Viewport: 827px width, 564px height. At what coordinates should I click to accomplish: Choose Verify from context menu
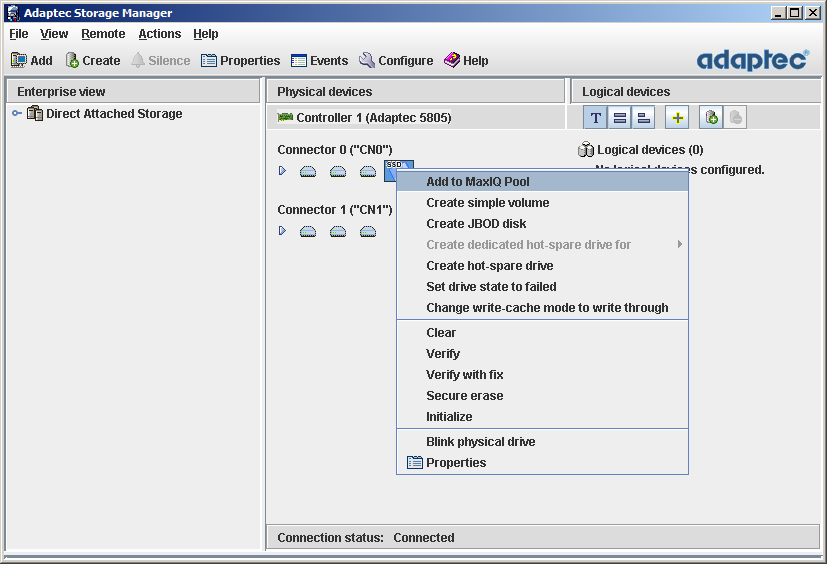542,353
